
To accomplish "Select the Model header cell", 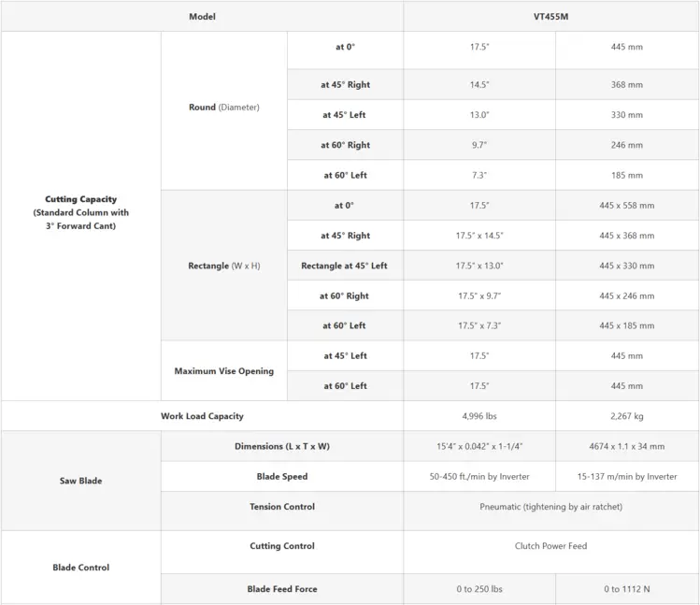I will tap(202, 17).
